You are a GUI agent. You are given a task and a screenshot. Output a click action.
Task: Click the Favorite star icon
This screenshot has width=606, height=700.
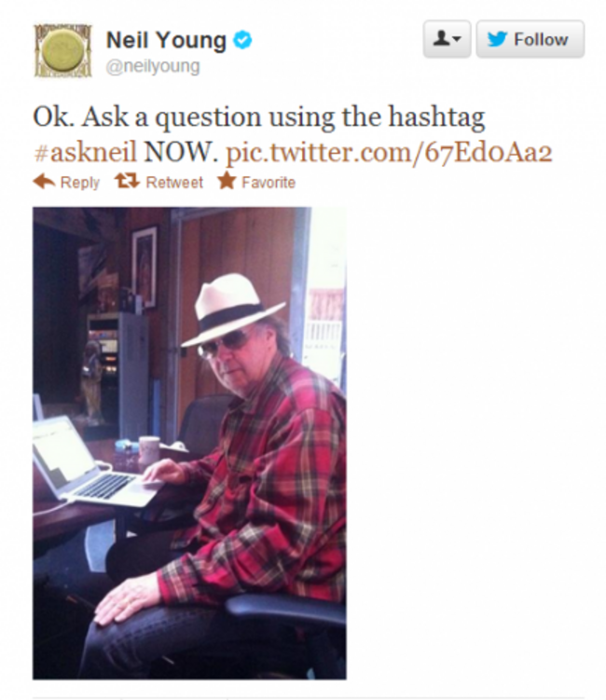point(227,180)
